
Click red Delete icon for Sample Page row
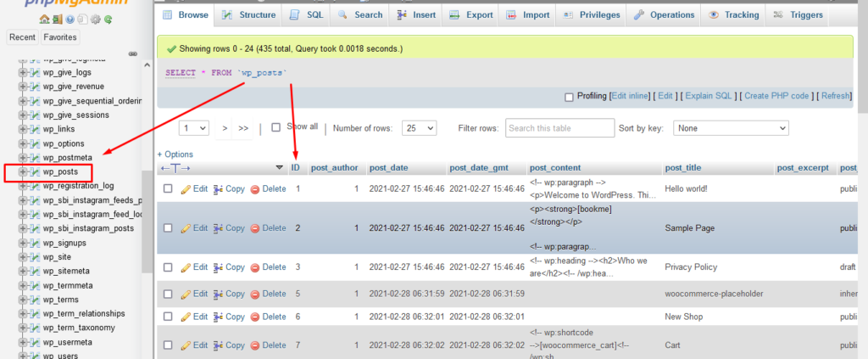(255, 228)
